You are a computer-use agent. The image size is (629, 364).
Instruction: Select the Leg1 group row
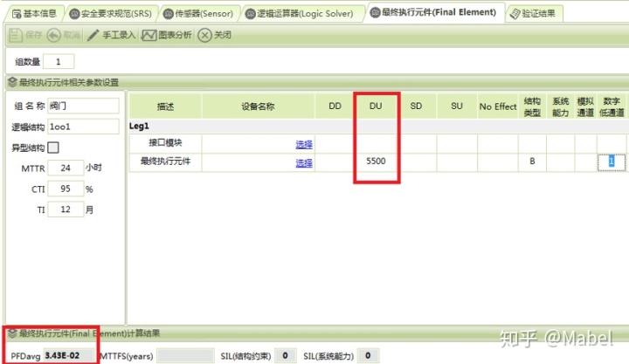377,127
